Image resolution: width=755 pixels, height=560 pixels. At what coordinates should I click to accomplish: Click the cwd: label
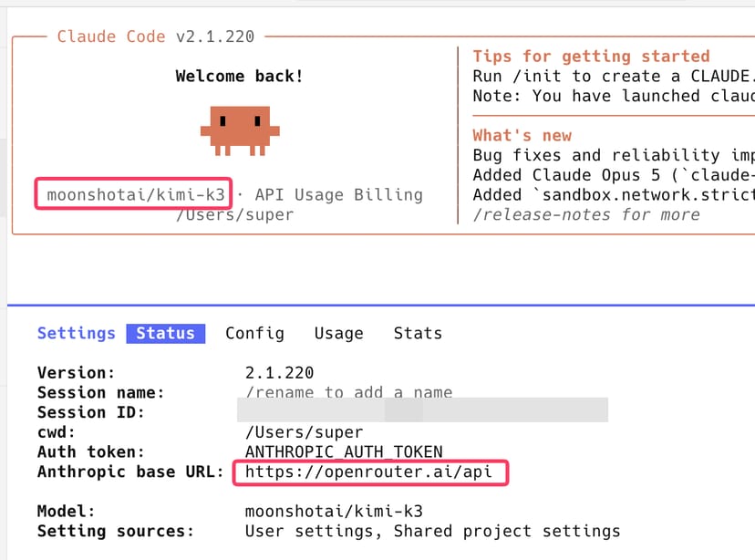click(x=57, y=432)
